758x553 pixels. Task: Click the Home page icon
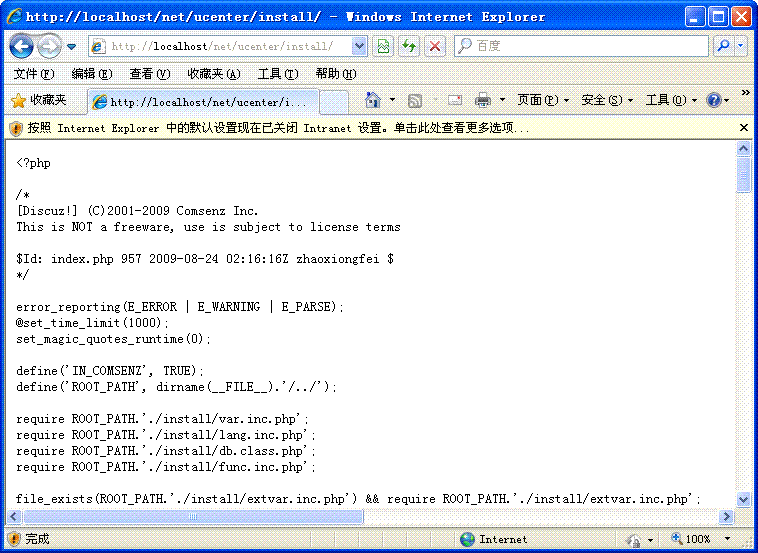pyautogui.click(x=372, y=100)
